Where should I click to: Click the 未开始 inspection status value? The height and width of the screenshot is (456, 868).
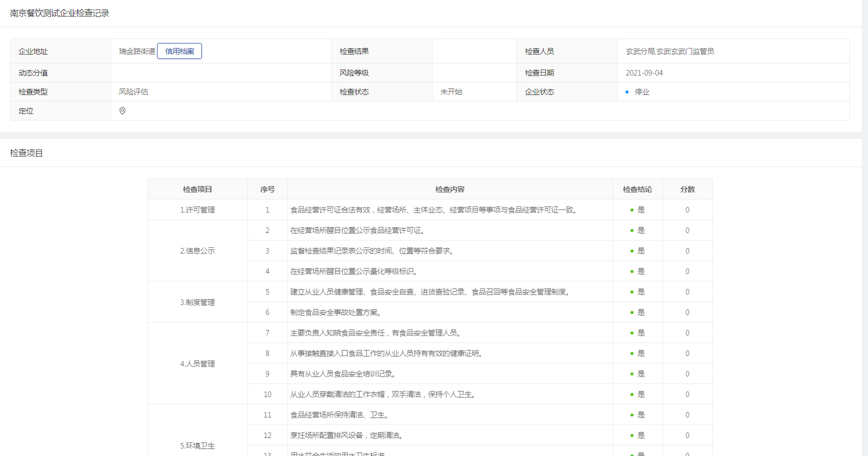pyautogui.click(x=451, y=92)
